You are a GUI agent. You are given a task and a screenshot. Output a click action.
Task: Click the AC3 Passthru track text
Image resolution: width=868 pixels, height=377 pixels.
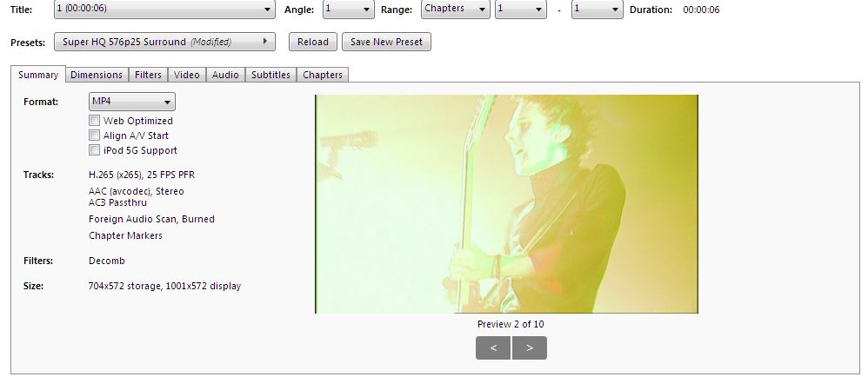[118, 202]
